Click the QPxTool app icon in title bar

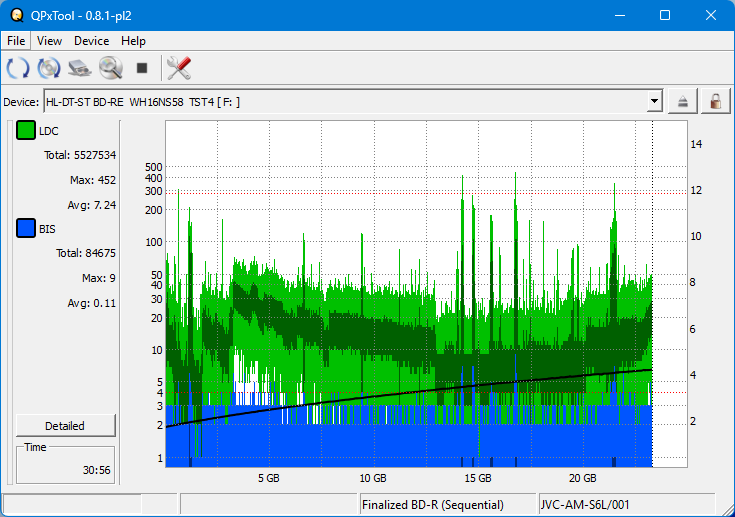[17, 15]
